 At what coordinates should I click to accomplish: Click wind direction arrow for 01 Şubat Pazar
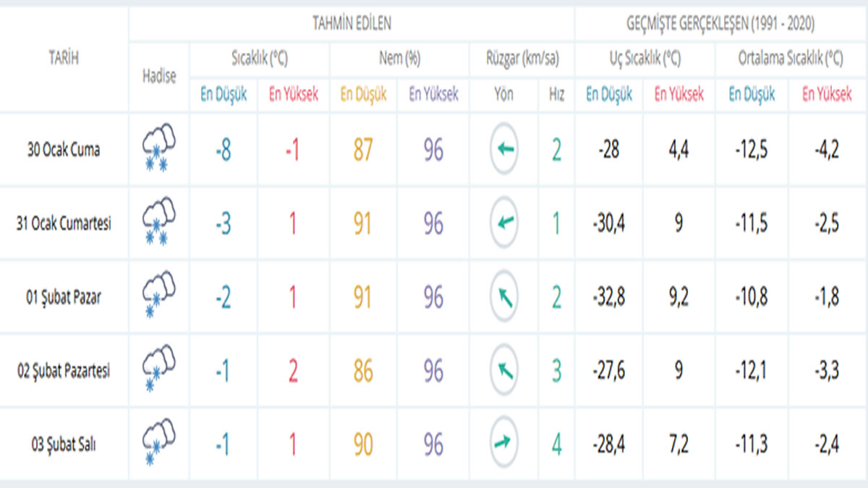point(504,297)
